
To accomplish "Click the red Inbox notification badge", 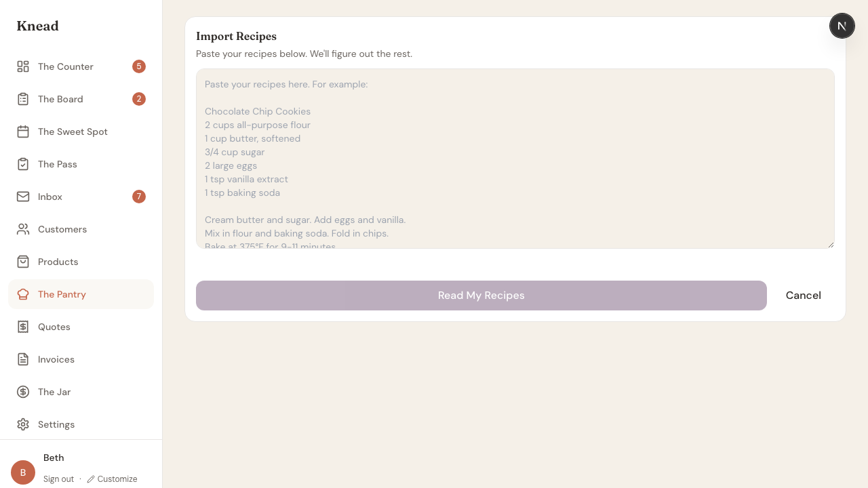I will click(x=139, y=197).
